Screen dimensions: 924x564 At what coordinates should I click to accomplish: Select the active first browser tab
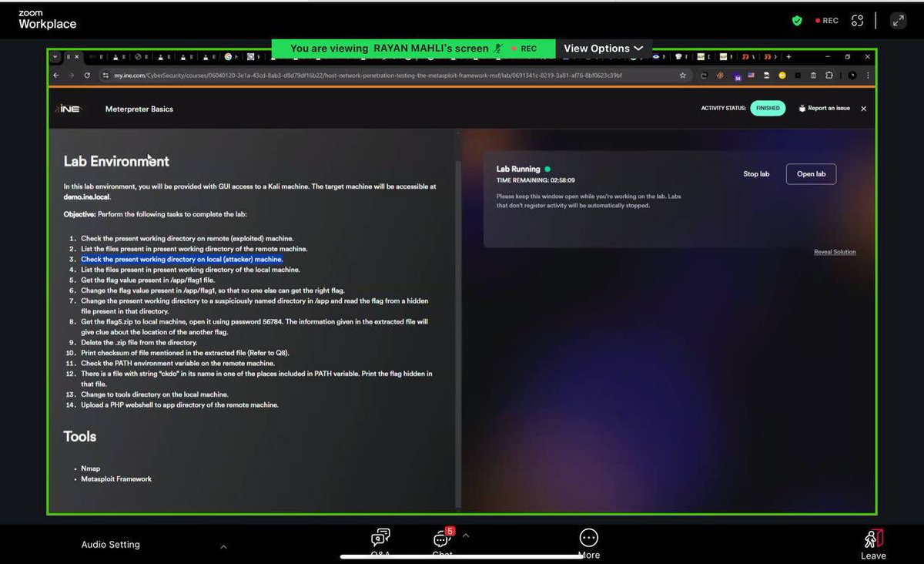(72, 56)
